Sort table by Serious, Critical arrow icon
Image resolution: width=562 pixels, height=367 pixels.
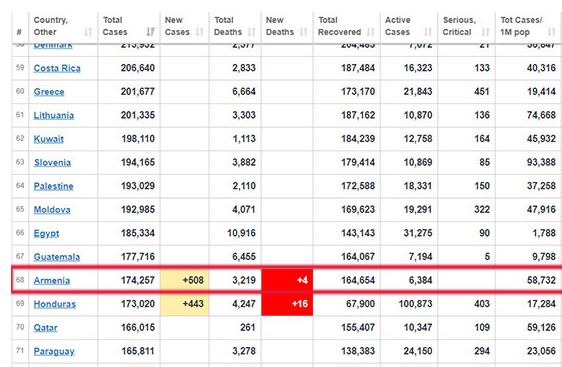pyautogui.click(x=485, y=32)
